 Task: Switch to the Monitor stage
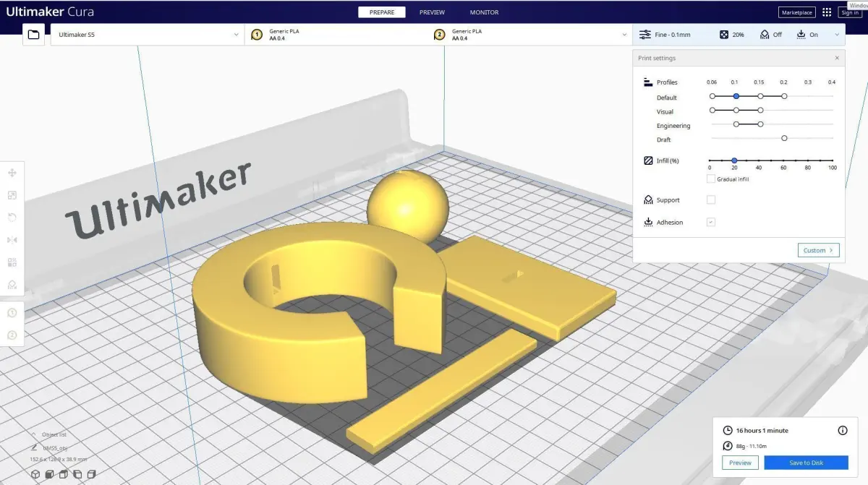[484, 12]
